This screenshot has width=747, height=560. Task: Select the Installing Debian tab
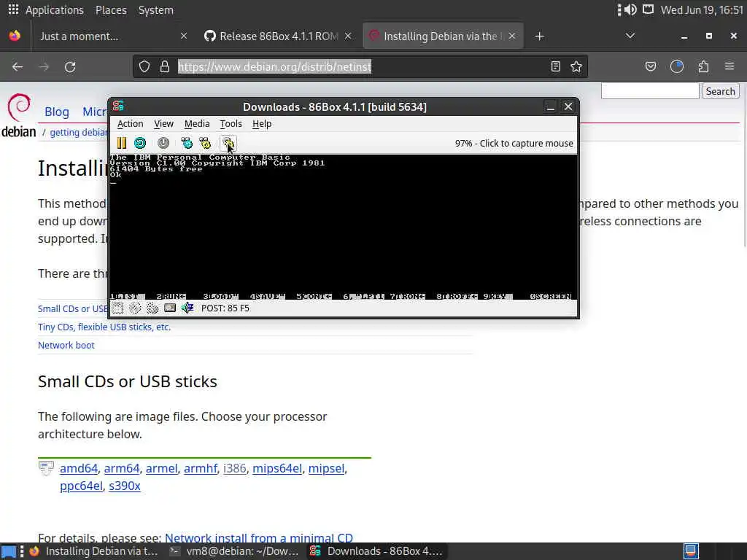pos(443,36)
